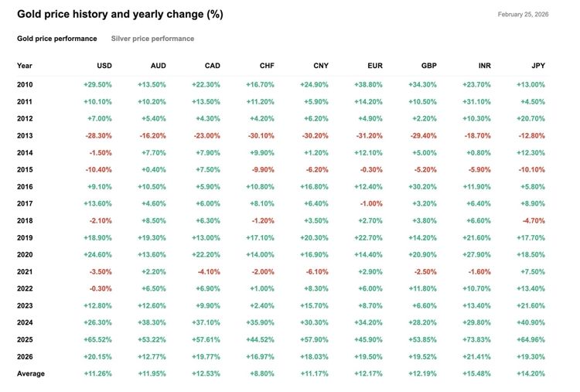Click the Gold price history title
The width and height of the screenshot is (580, 392).
point(120,15)
